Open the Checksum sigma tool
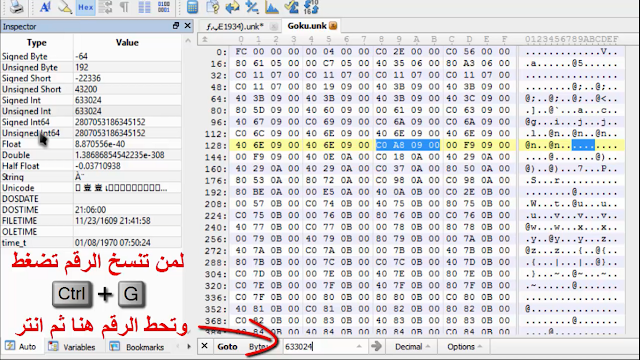The image size is (640, 360). (x=291, y=7)
